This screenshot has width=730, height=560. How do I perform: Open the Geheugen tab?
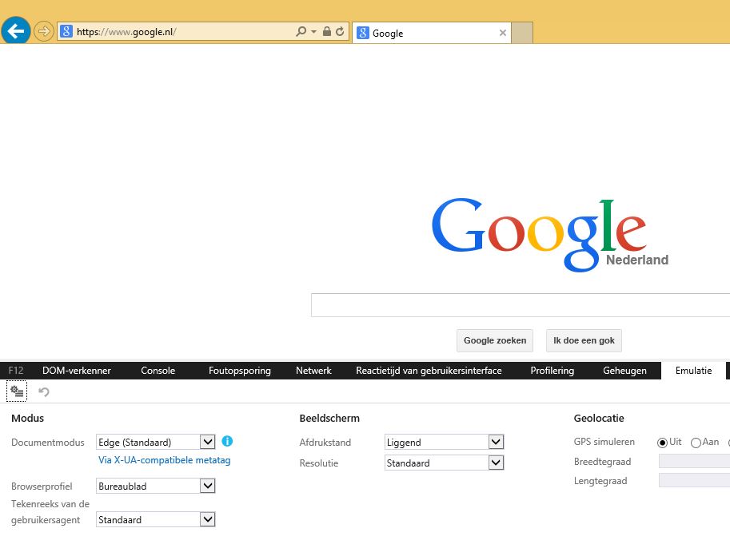pyautogui.click(x=624, y=371)
